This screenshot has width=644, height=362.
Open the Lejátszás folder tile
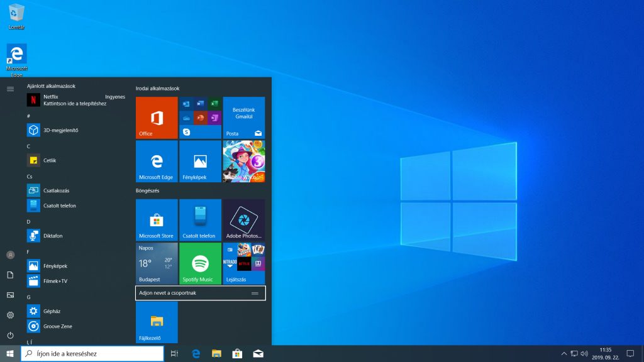pos(244,263)
